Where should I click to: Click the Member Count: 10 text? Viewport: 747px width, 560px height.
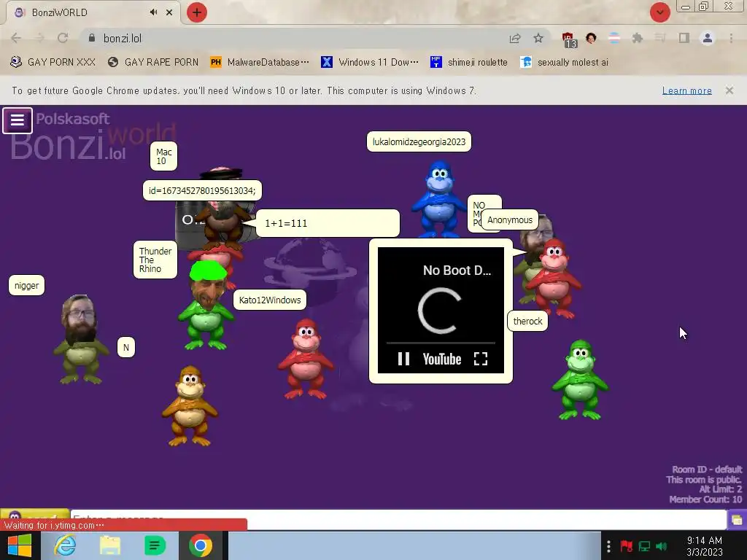point(705,499)
